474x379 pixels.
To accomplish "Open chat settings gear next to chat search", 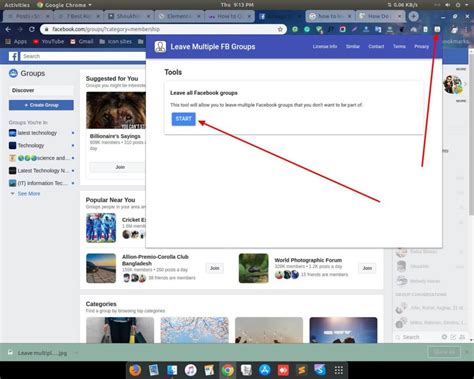I will [444, 337].
